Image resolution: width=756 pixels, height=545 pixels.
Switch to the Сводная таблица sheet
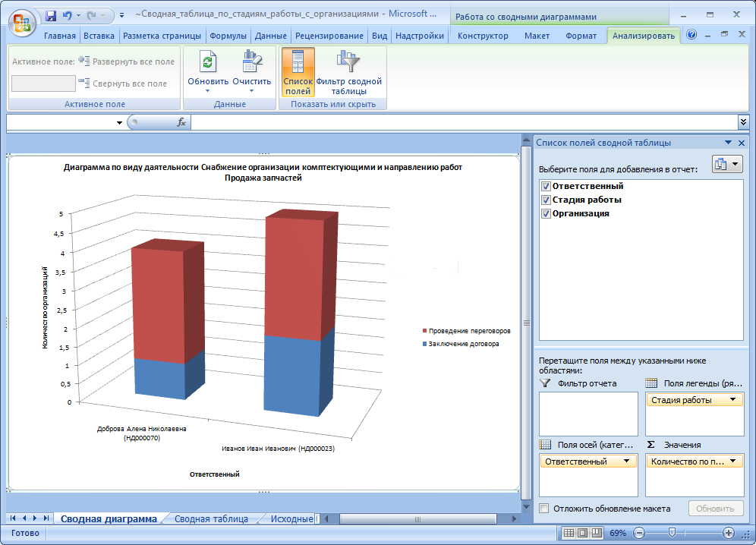click(x=211, y=519)
